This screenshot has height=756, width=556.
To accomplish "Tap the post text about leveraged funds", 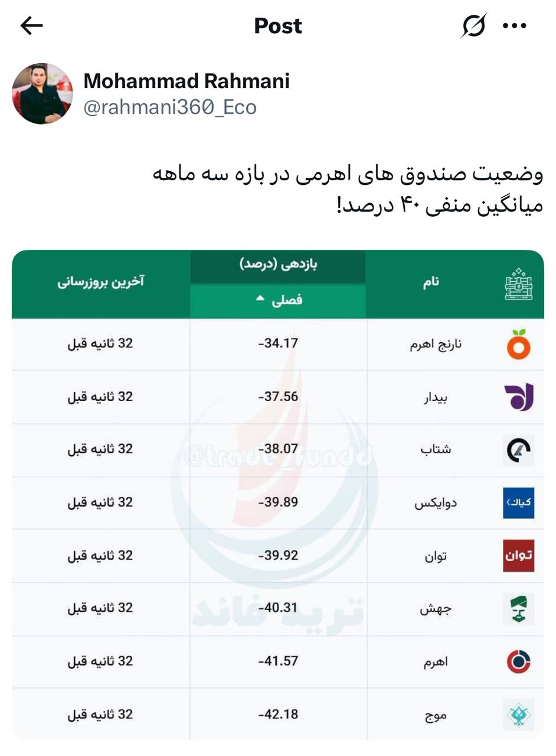I will point(347,190).
